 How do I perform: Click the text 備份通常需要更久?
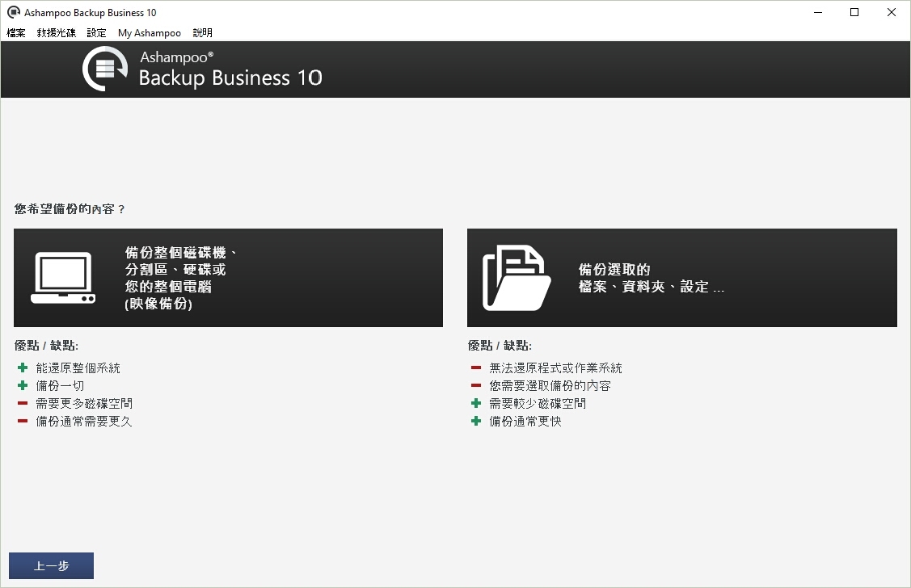tap(84, 422)
